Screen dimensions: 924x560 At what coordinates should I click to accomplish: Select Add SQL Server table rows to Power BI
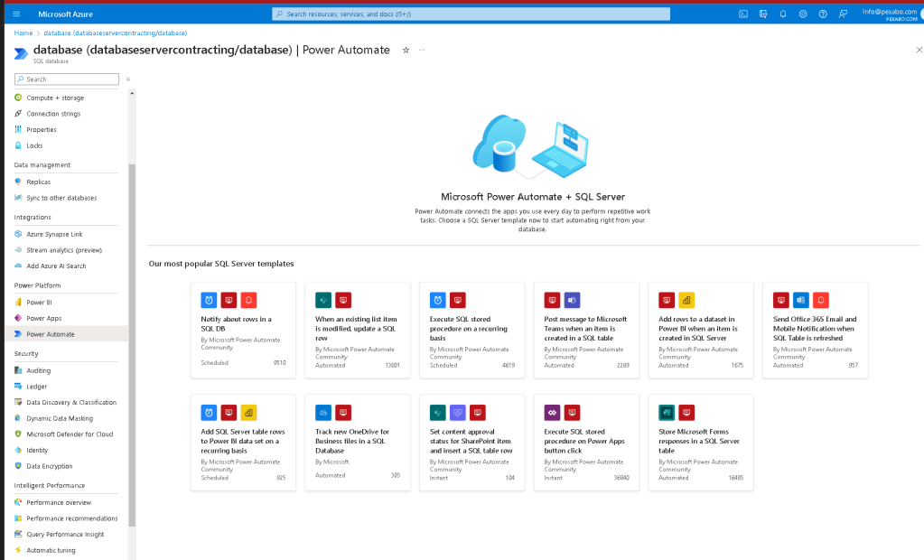243,443
